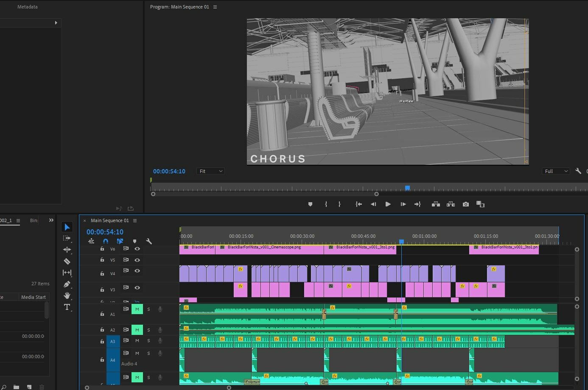The image size is (588, 390).
Task: Open Program Monitor settings wrench
Action: click(578, 171)
